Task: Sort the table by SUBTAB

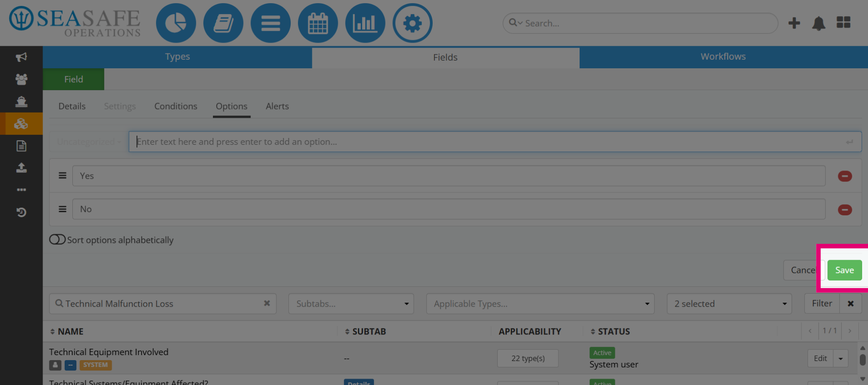Action: click(x=365, y=332)
